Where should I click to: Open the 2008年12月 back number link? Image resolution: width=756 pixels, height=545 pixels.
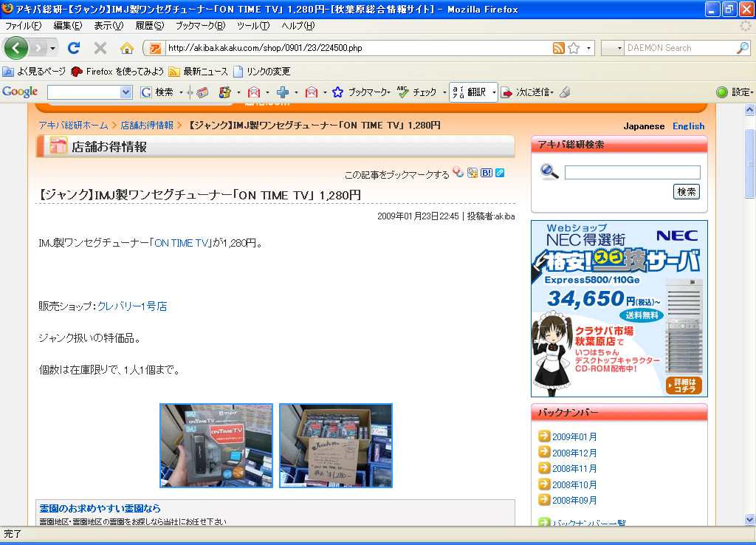574,453
